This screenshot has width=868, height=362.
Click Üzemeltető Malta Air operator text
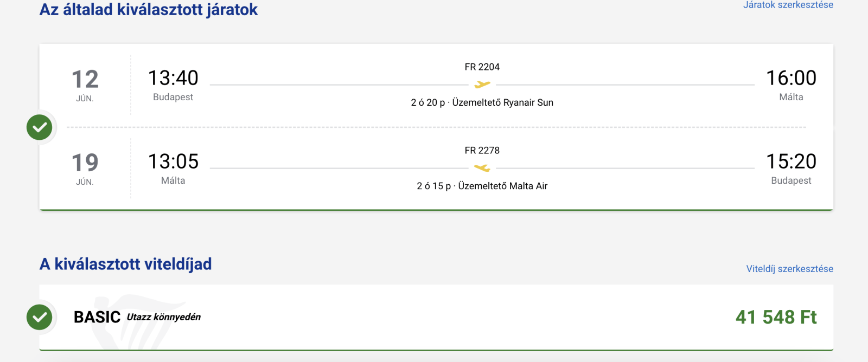502,186
